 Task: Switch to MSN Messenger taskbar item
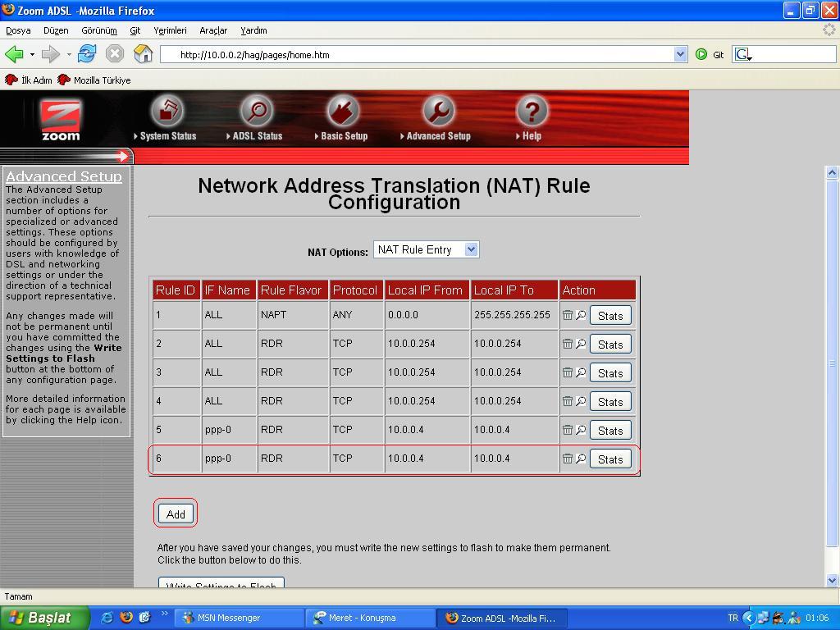[x=239, y=618]
